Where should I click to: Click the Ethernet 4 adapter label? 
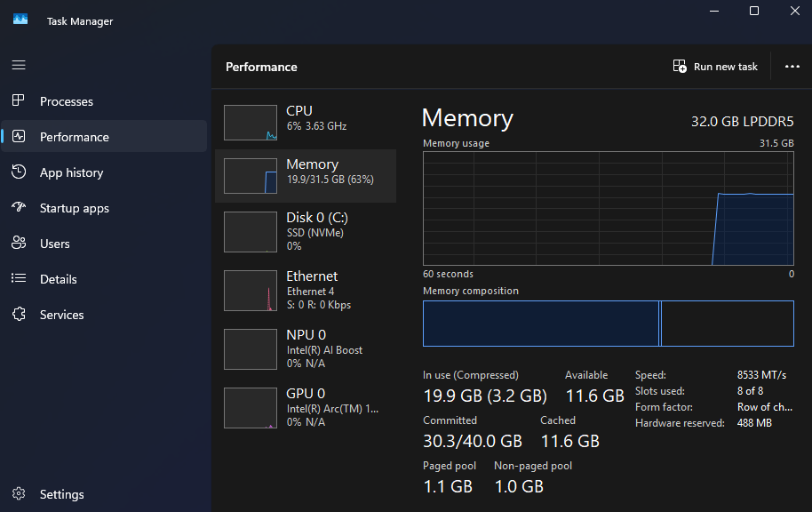[311, 292]
